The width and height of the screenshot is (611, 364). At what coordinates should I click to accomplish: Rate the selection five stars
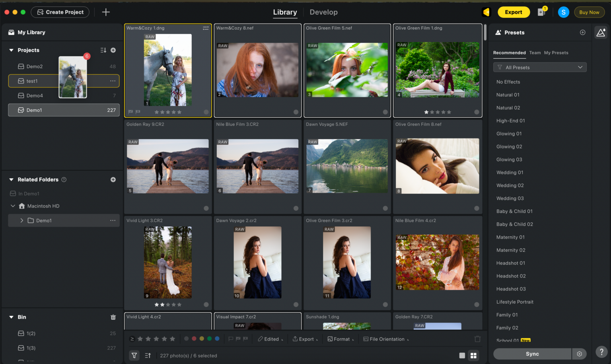(172, 339)
